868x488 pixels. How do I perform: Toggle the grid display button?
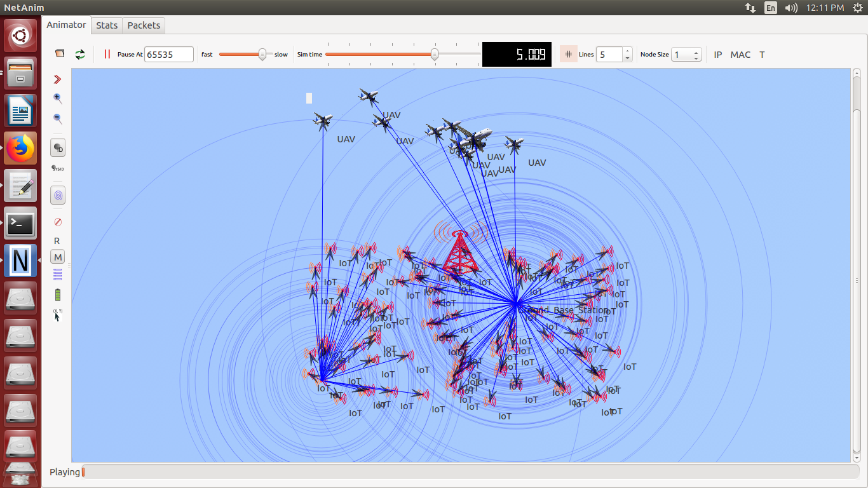point(568,55)
